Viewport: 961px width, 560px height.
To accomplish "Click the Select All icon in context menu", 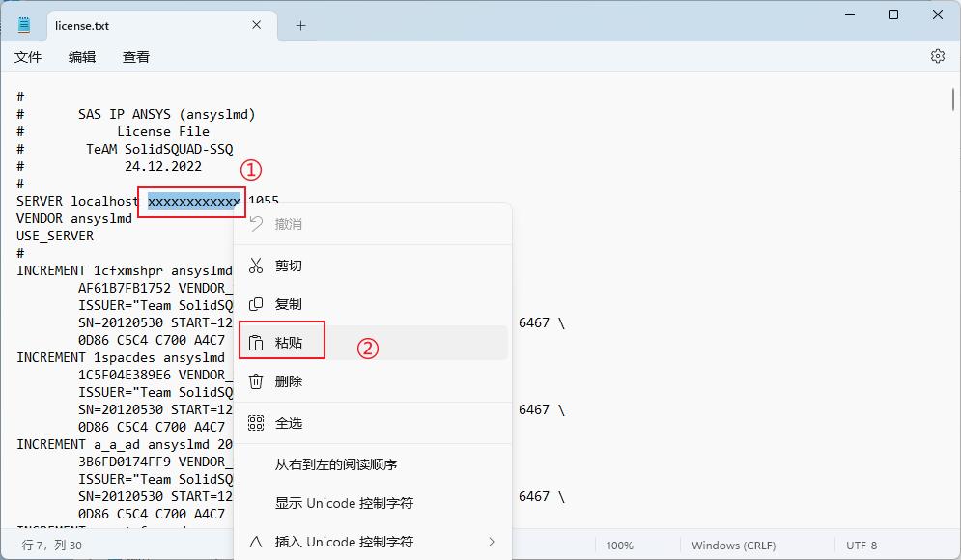I will click(256, 423).
